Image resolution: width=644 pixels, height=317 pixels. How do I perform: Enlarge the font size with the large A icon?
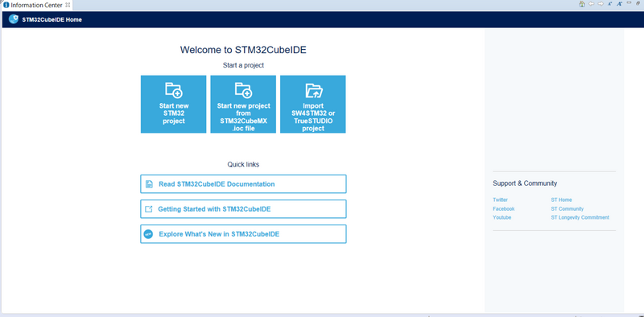619,4
